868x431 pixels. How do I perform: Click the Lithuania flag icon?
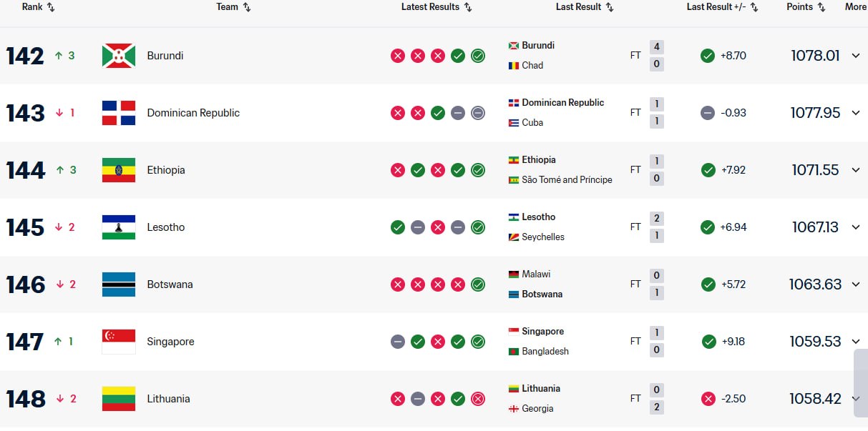[119, 399]
